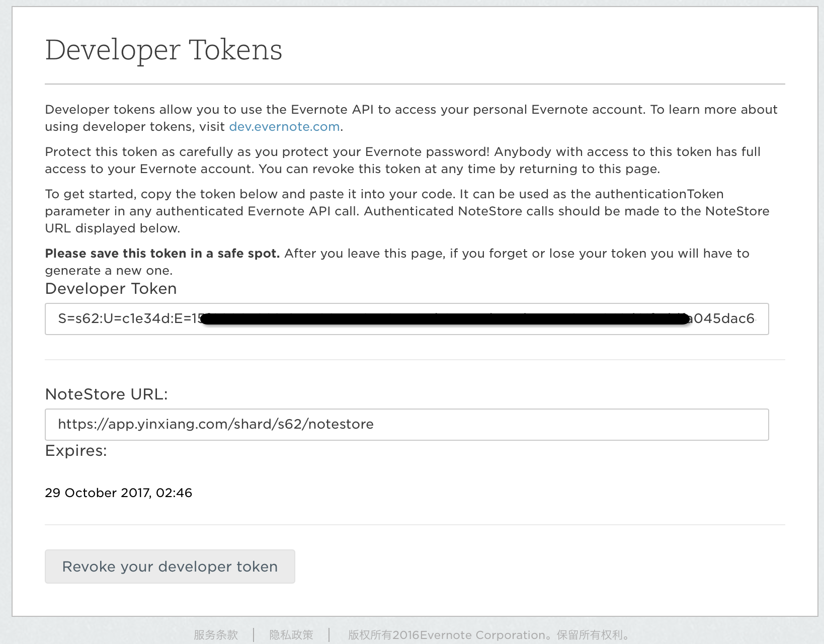824x644 pixels.
Task: Click the word authenticationToken in the instructions
Action: tap(659, 194)
